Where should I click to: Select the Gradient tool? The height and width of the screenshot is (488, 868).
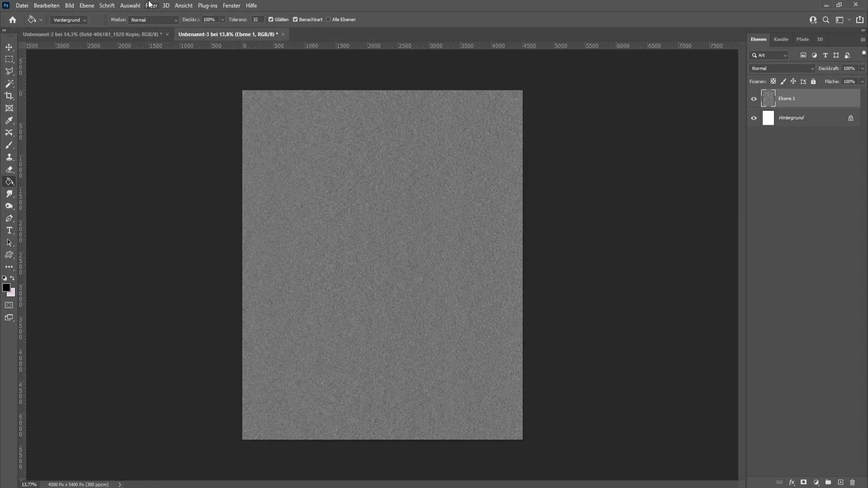coord(9,183)
